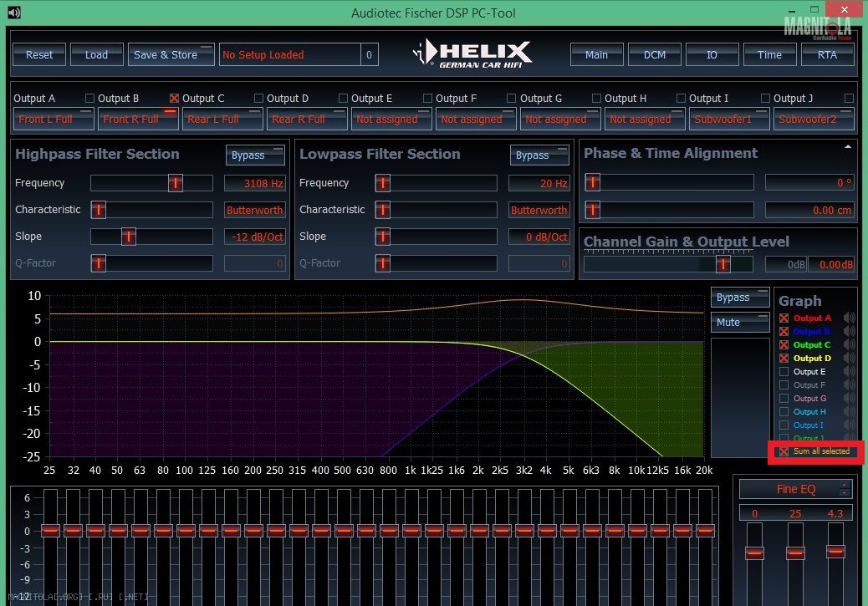Click the speaker icon next to Output B
The image size is (868, 606).
tap(850, 332)
